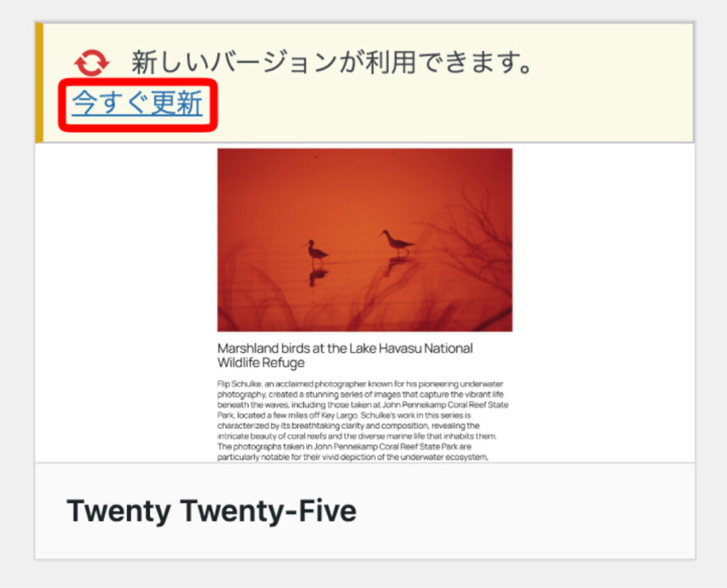The height and width of the screenshot is (588, 727).
Task: Click the Flip Schulke description paragraph
Action: pyautogui.click(x=363, y=420)
